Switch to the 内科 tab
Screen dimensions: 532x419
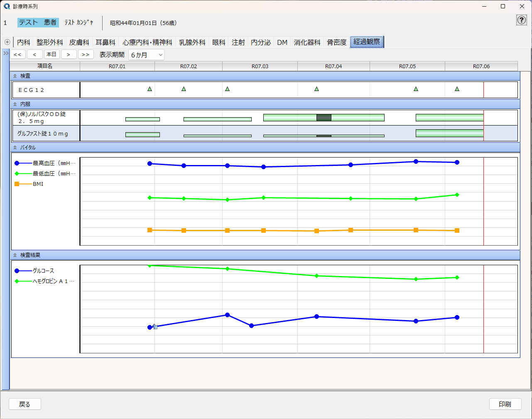[x=24, y=42]
